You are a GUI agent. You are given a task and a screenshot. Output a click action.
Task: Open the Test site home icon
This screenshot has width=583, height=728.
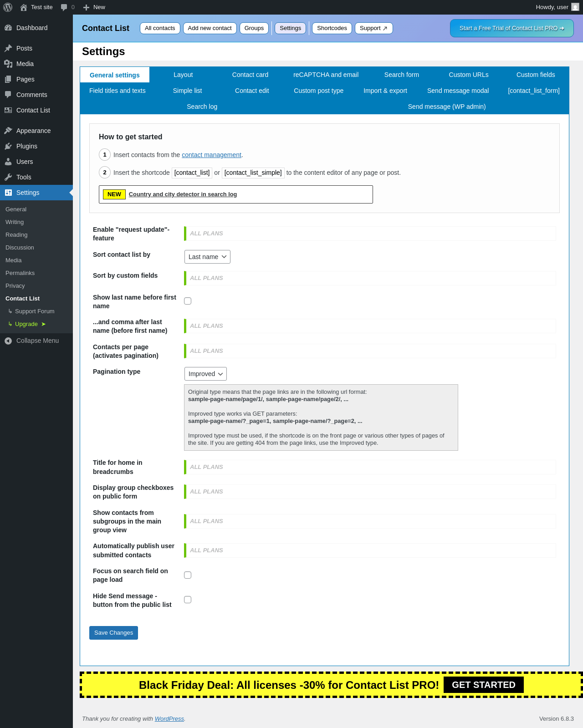pos(24,7)
